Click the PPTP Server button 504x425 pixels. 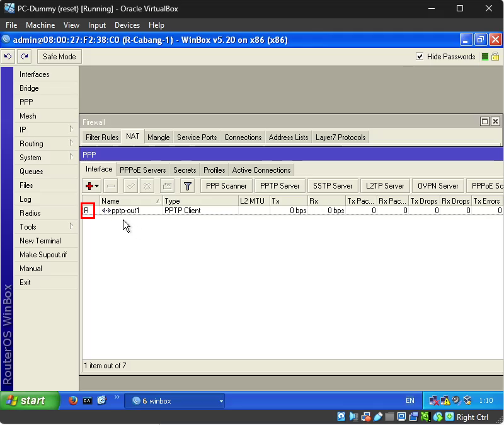[x=280, y=186]
